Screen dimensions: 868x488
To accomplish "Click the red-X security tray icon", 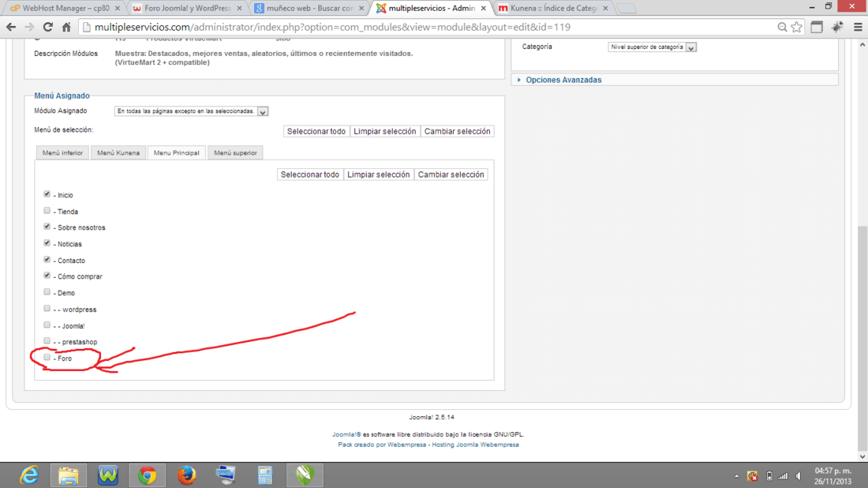I will [752, 476].
